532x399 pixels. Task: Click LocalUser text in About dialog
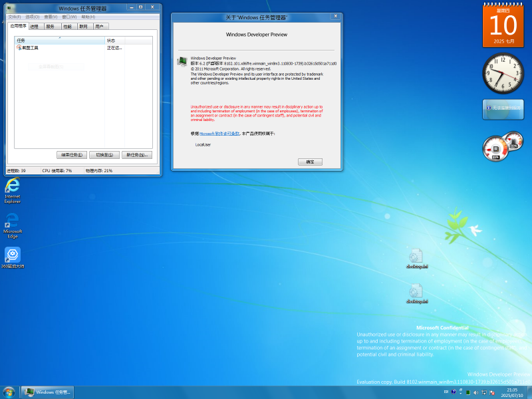tap(203, 145)
